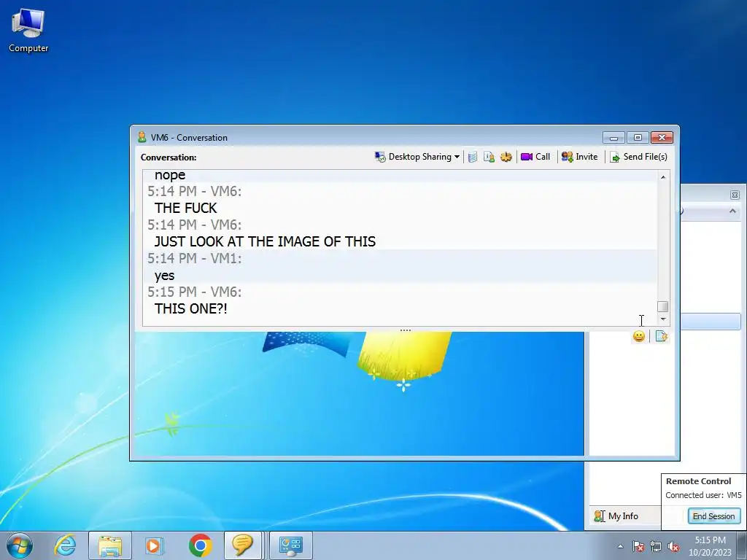Minimize the VM6 Conversation window
Screen dimensions: 747x560
pyautogui.click(x=614, y=138)
